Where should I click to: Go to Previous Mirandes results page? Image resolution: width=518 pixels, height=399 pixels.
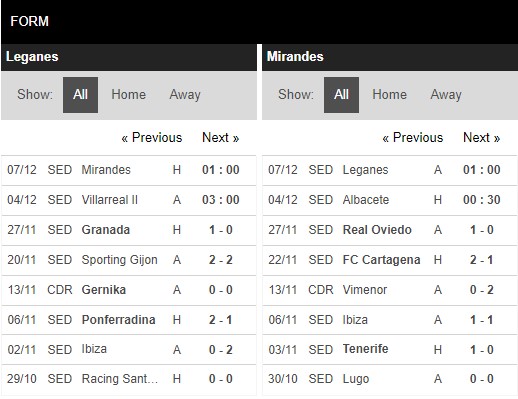click(x=413, y=138)
